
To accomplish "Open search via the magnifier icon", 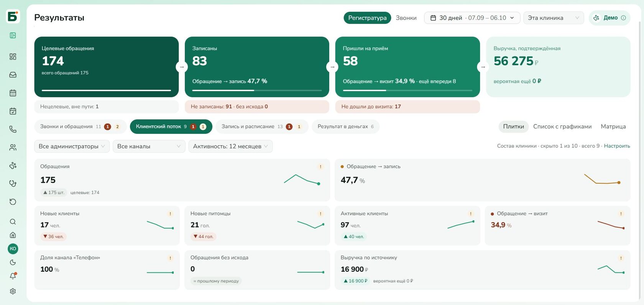I will point(13,222).
